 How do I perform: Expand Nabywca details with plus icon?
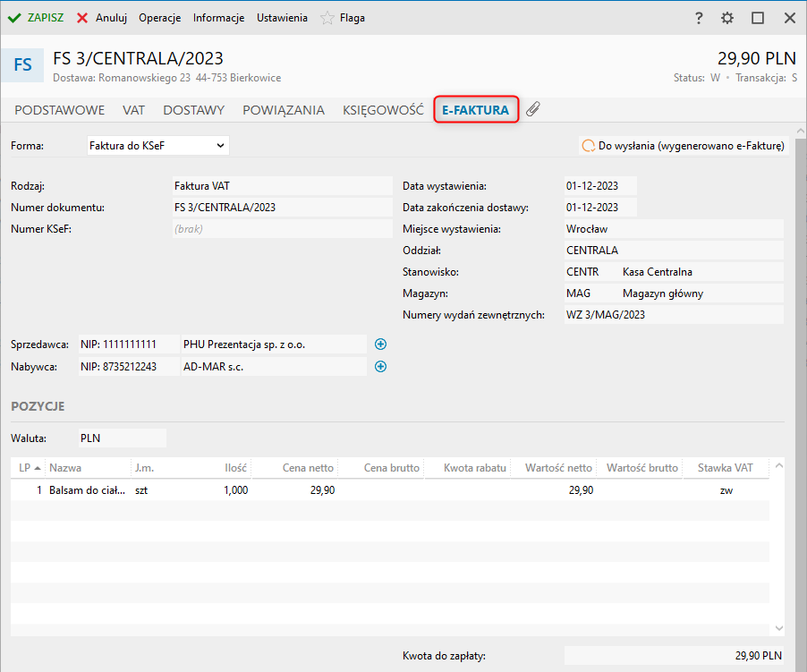pyautogui.click(x=380, y=366)
